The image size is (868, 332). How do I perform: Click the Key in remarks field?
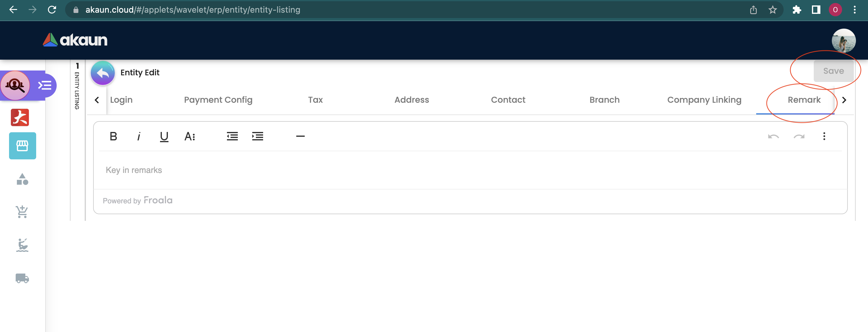pyautogui.click(x=470, y=170)
